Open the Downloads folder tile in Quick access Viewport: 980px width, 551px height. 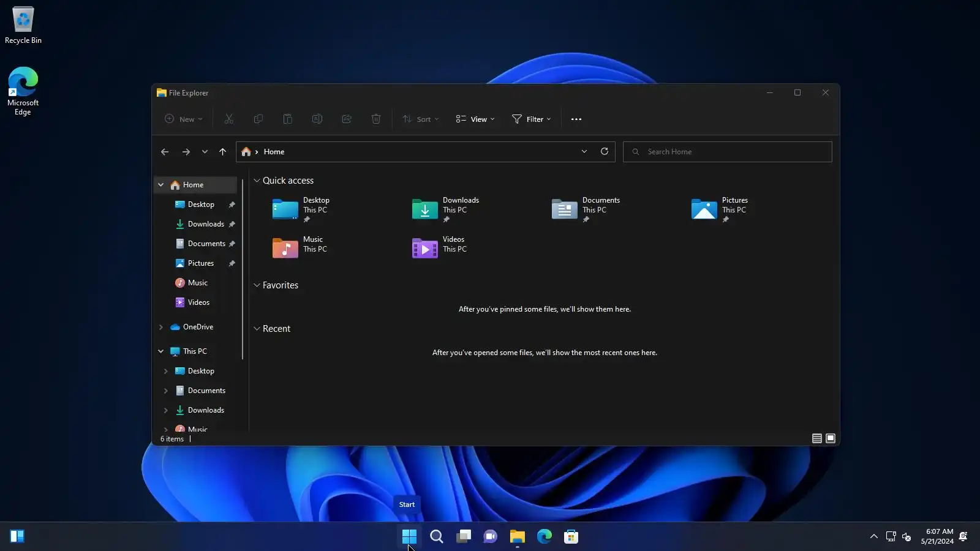click(446, 209)
